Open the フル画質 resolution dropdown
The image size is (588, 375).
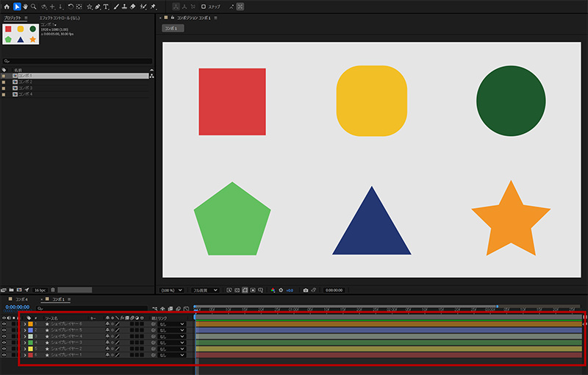point(206,290)
